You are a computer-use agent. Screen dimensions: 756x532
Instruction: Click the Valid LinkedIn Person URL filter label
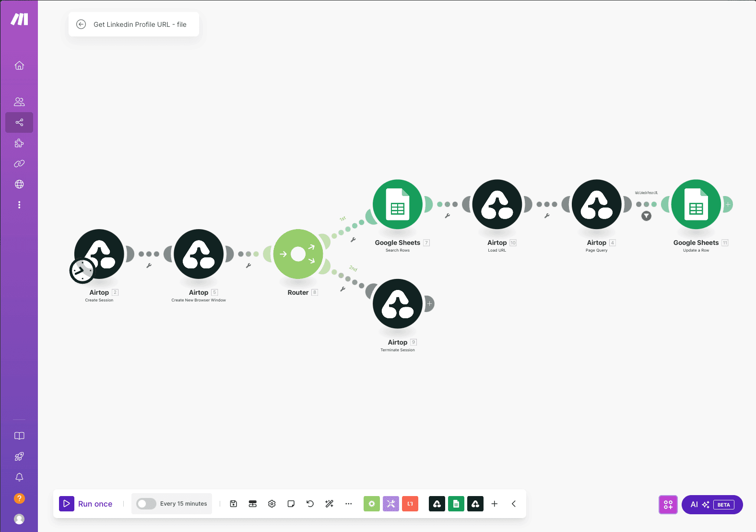click(x=646, y=193)
